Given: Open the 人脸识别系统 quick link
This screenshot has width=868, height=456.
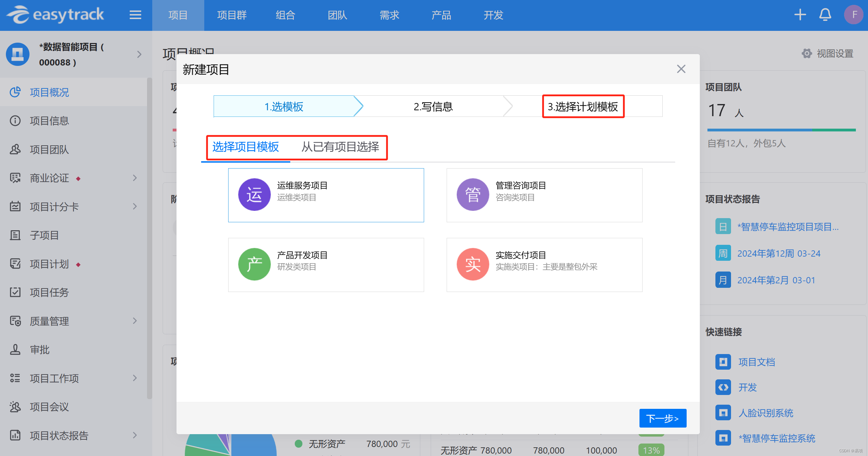Looking at the screenshot, I should (766, 413).
